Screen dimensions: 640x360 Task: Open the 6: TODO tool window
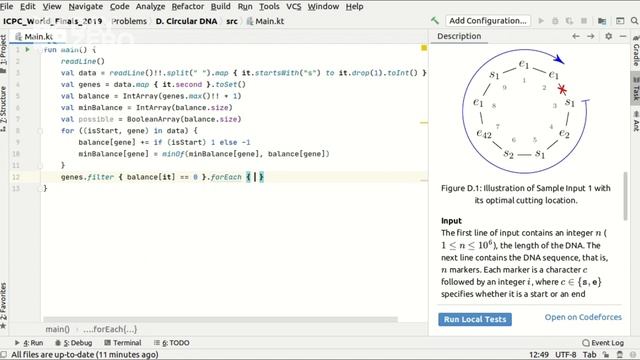171,343
